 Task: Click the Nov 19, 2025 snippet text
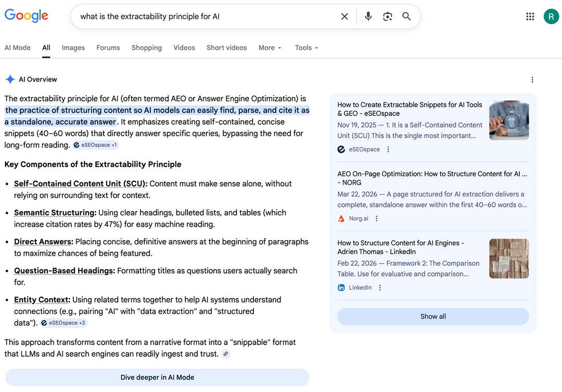tap(410, 130)
